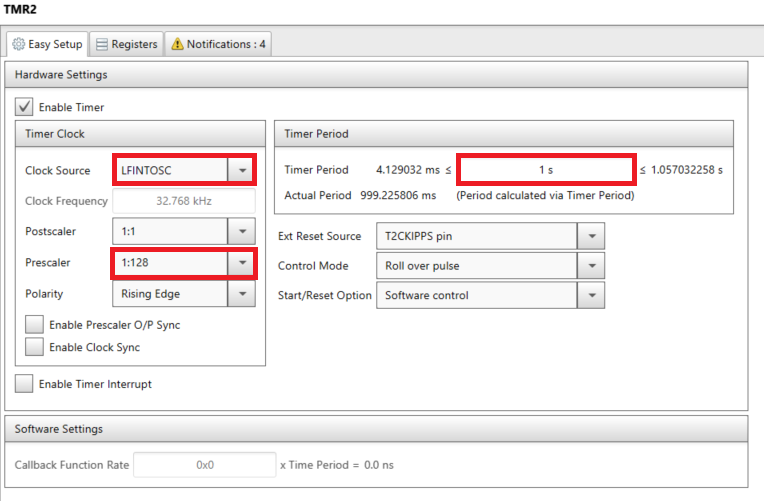Screen dimensions: 764x501
Task: Switch to the Registers tab
Action: [x=126, y=44]
